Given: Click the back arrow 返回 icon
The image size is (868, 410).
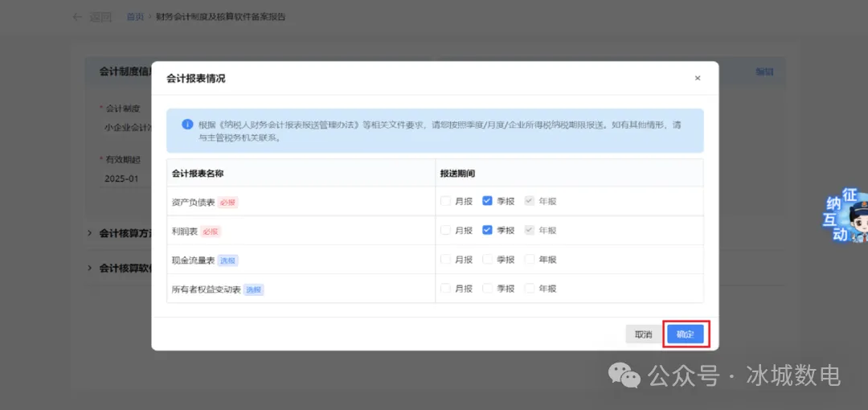Looking at the screenshot, I should 77,17.
